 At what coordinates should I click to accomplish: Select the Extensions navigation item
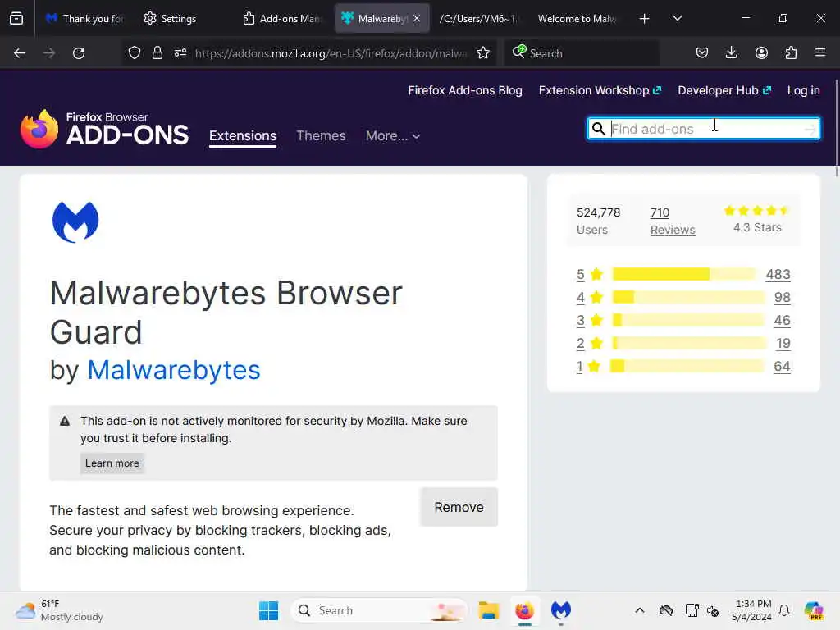(x=243, y=136)
